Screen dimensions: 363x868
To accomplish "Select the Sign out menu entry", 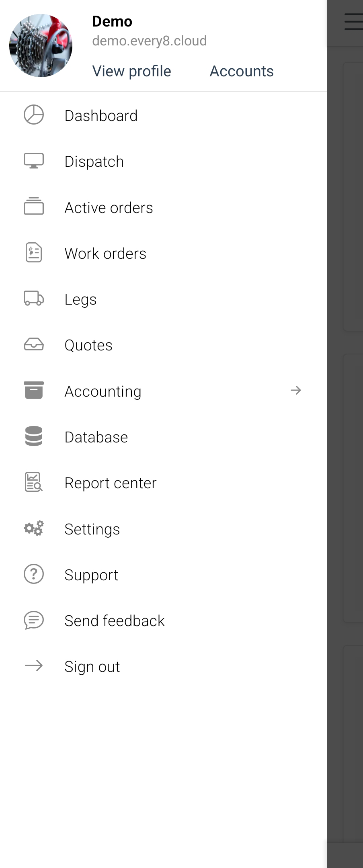I will [x=92, y=666].
